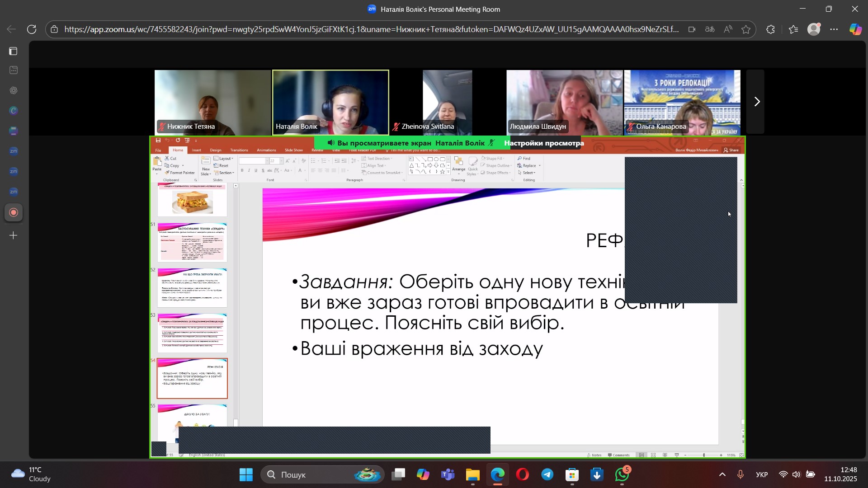
Task: Show next participants with gallery arrow
Action: point(757,102)
